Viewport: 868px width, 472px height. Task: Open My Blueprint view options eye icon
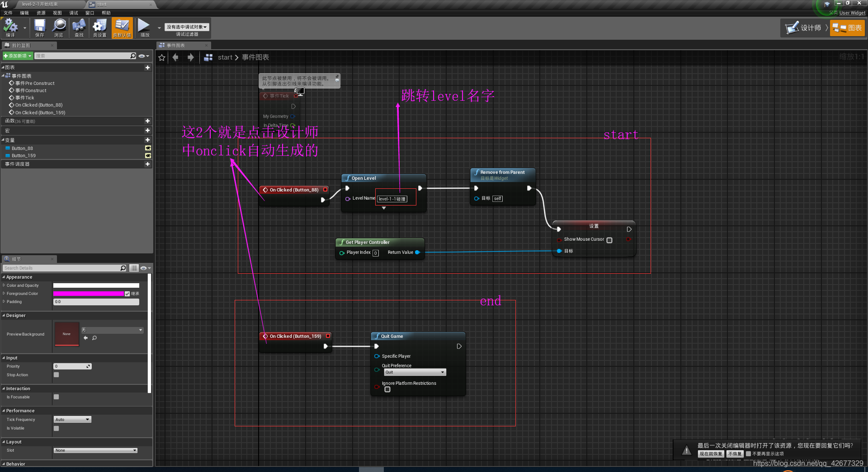coord(144,56)
